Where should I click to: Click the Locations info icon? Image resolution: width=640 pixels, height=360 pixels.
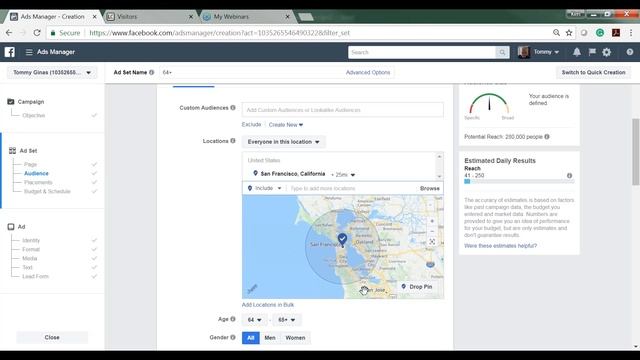(233, 141)
